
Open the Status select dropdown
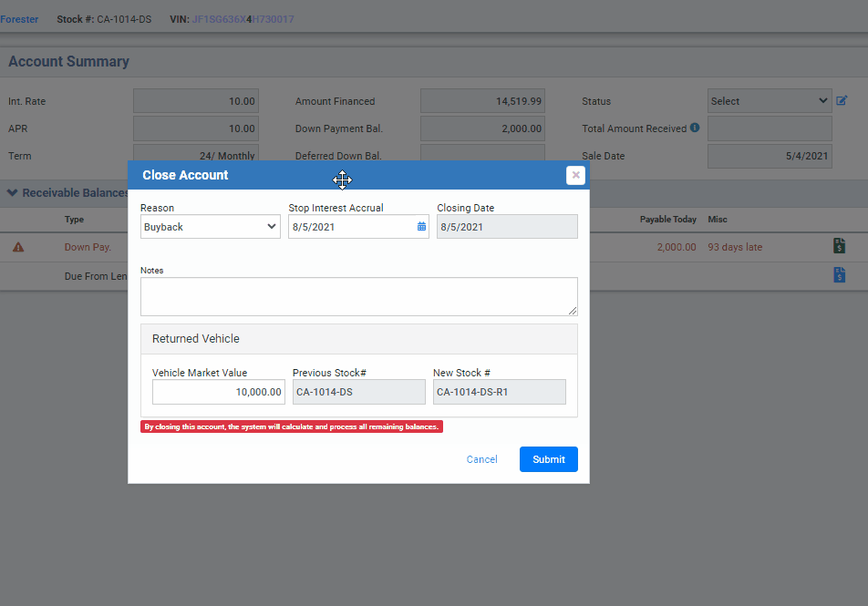point(769,101)
